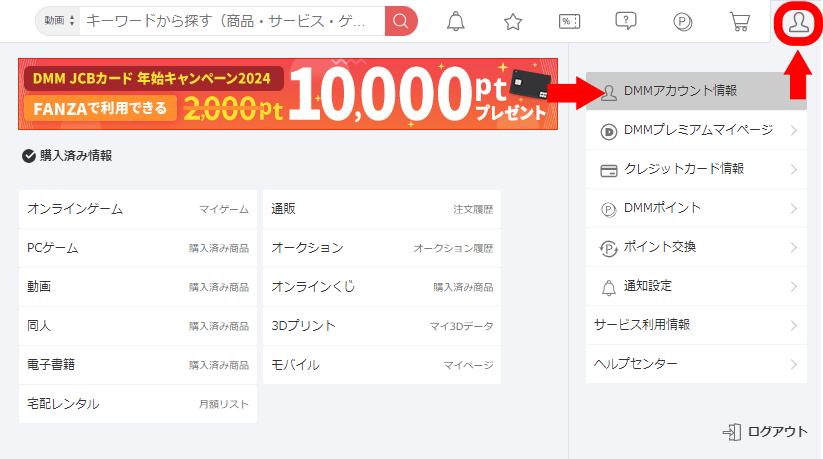Open notifications bell in top header
823x459 pixels.
[456, 22]
